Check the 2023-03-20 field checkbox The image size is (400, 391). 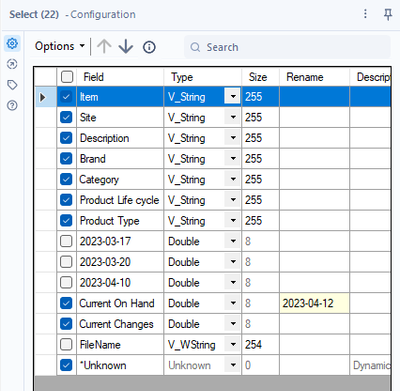coord(66,262)
